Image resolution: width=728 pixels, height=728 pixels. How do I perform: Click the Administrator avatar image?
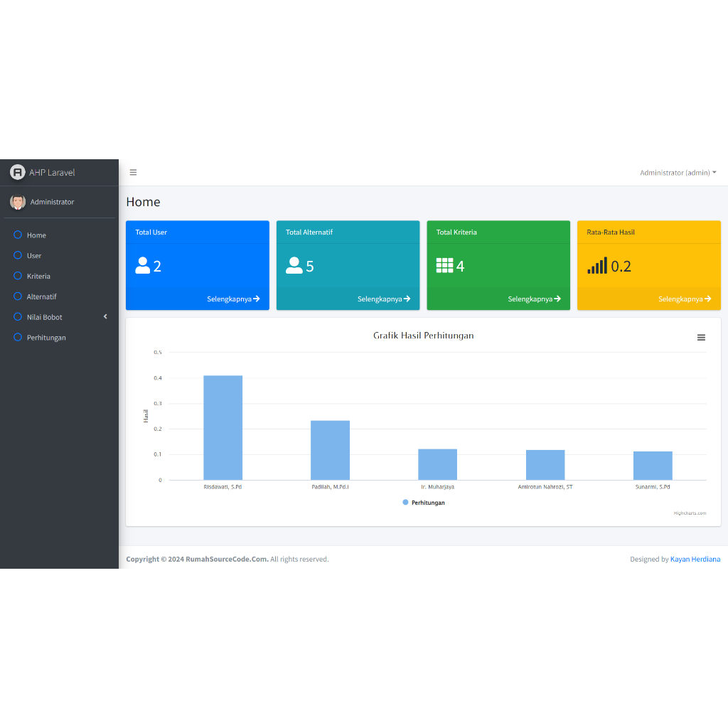(18, 202)
